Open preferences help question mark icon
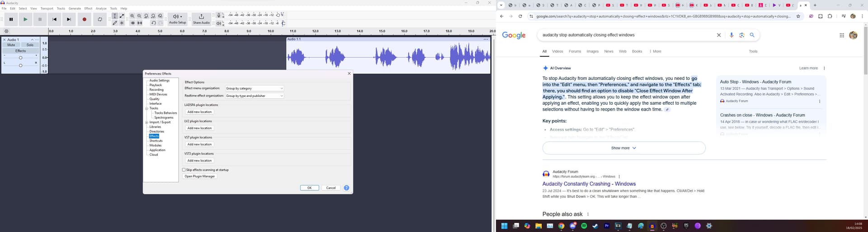This screenshot has height=232, width=868. (346, 188)
